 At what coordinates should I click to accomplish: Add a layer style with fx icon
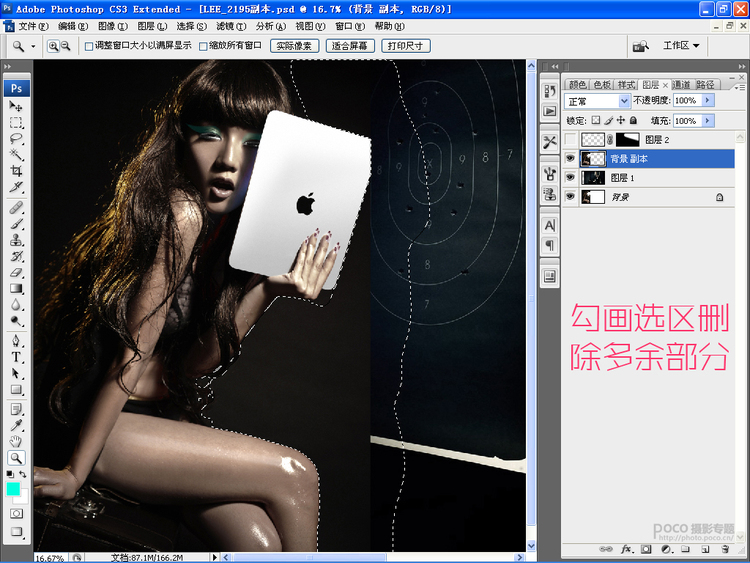[626, 549]
